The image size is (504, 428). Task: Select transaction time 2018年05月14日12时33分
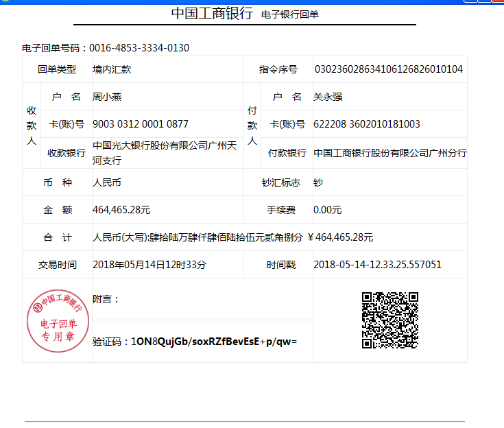click(149, 265)
